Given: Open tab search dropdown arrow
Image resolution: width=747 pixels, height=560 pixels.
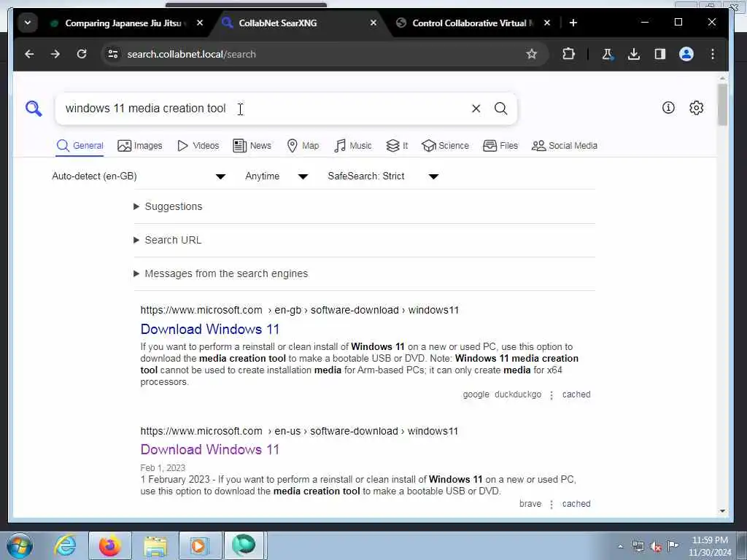Looking at the screenshot, I should tap(28, 23).
